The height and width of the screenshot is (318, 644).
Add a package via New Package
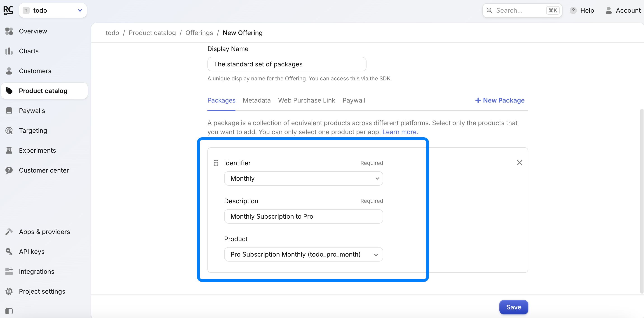click(500, 101)
